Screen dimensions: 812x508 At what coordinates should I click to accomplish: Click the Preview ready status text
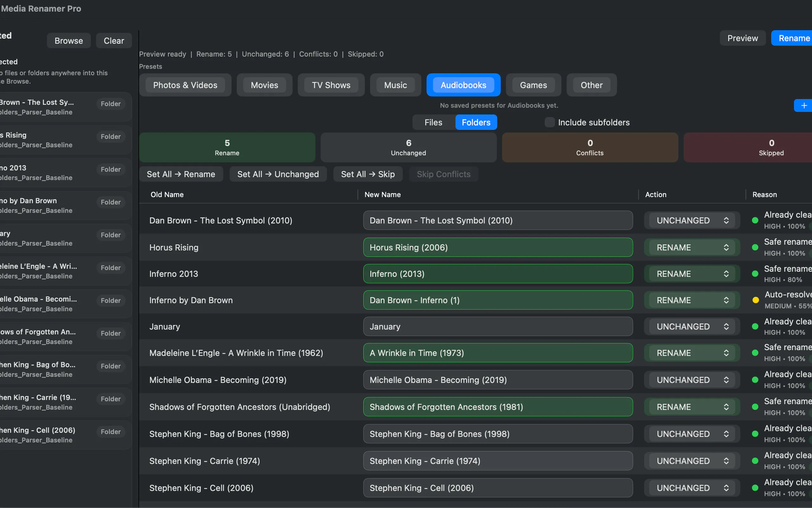pyautogui.click(x=162, y=54)
